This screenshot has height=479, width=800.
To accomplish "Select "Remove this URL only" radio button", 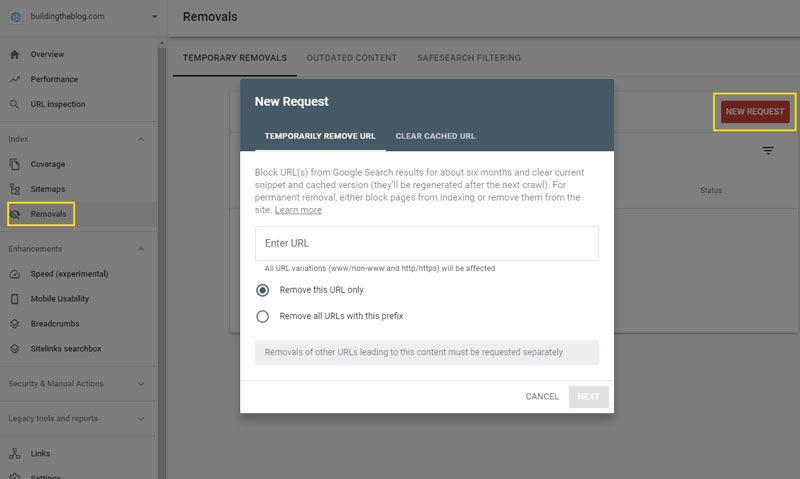I will click(262, 290).
